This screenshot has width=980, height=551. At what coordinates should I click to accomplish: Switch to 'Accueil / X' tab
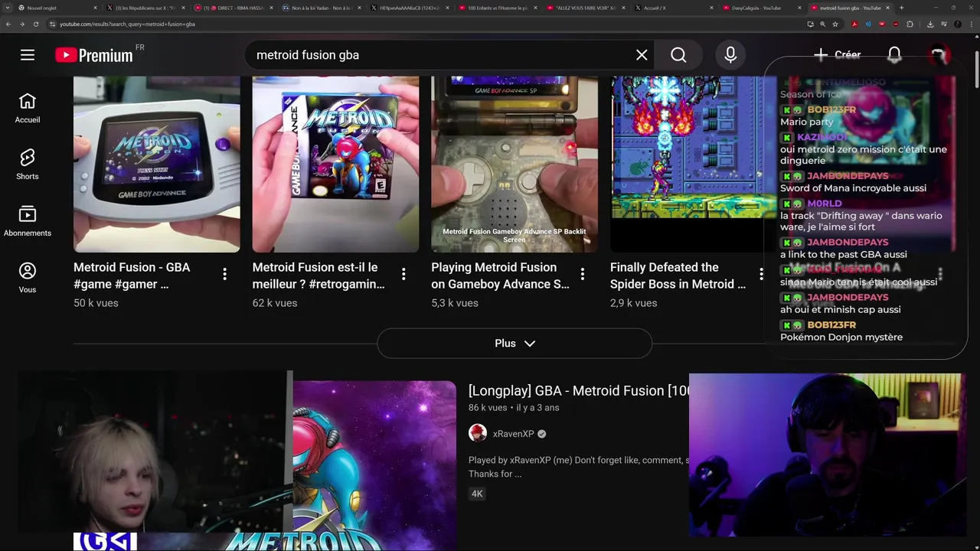672,8
